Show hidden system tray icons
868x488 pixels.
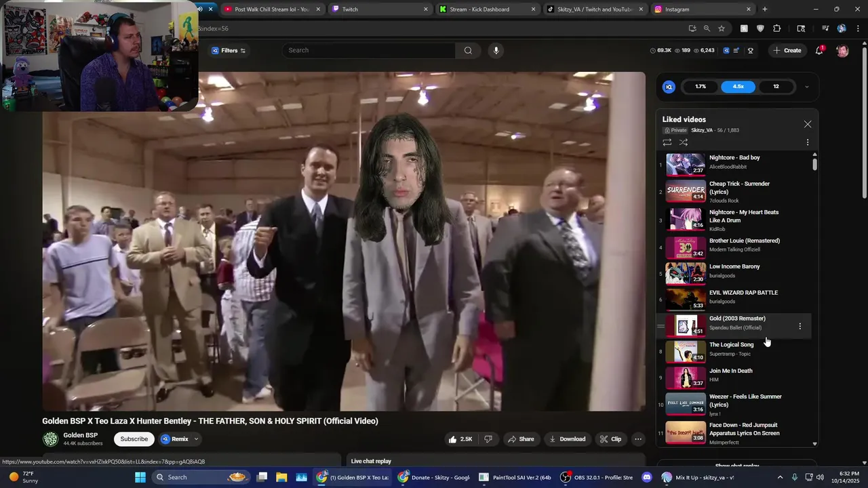780,477
